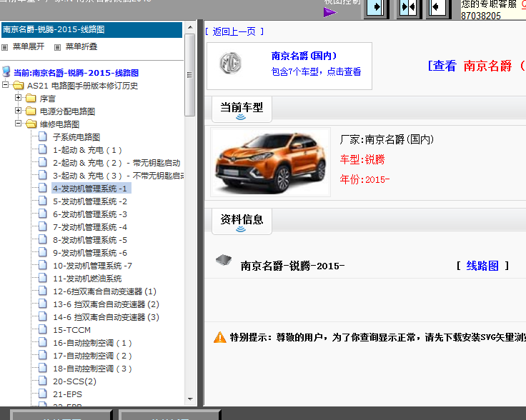This screenshot has height=420, width=526.
Task: Click the 南京名爵-锐腾-2015-线路图 panel title bar
Action: pos(91,30)
